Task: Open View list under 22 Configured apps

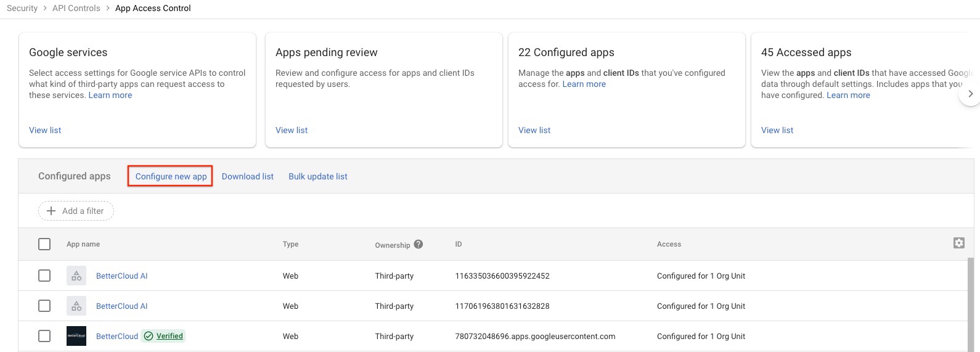Action: pos(534,130)
